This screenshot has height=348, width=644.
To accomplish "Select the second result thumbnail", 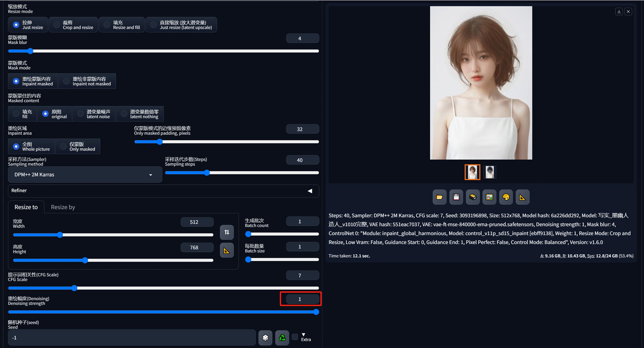I will [x=490, y=172].
